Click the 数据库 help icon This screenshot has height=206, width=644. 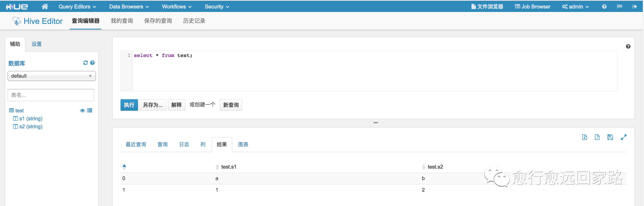pyautogui.click(x=92, y=63)
